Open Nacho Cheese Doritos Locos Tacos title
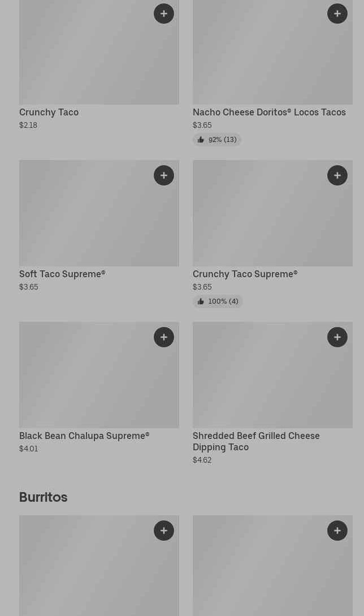The height and width of the screenshot is (616, 364). coord(269,112)
